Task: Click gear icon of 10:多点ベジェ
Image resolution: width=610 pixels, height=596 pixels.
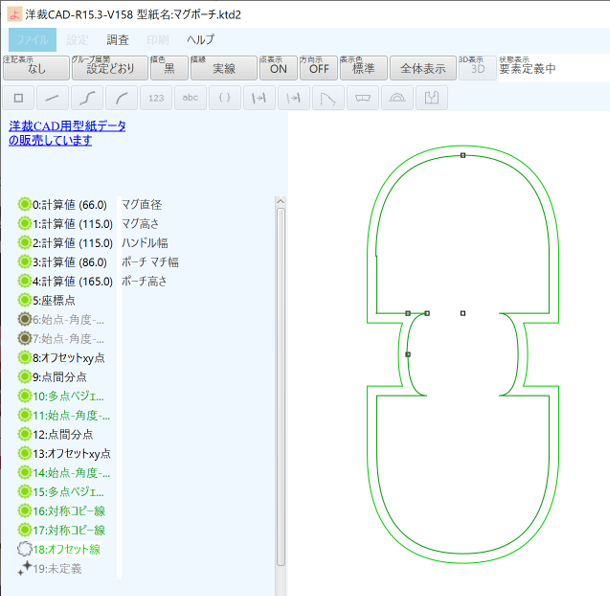Action: click(x=25, y=396)
